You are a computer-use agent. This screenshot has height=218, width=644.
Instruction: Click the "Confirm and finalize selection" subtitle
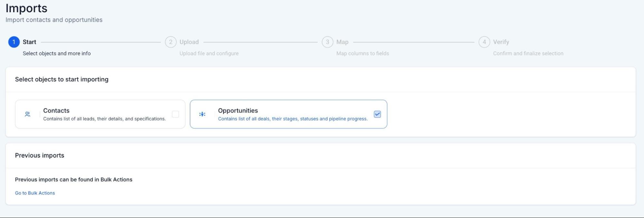[528, 53]
